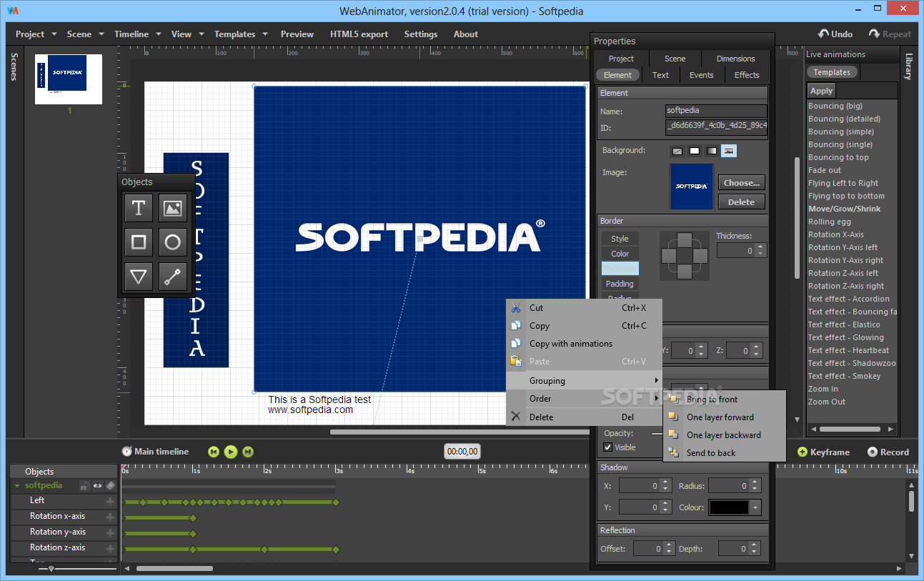Set background to solid color icon
This screenshot has height=581, width=924.
[694, 151]
